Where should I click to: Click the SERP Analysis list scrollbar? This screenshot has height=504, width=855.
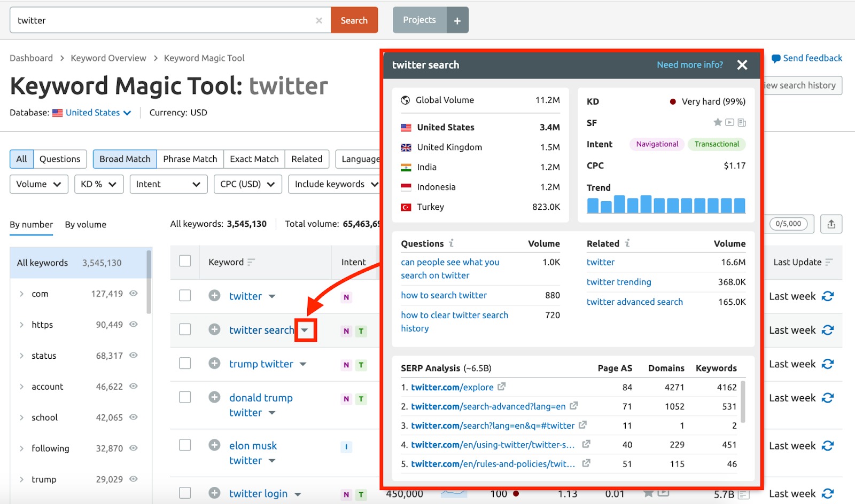[x=743, y=401]
